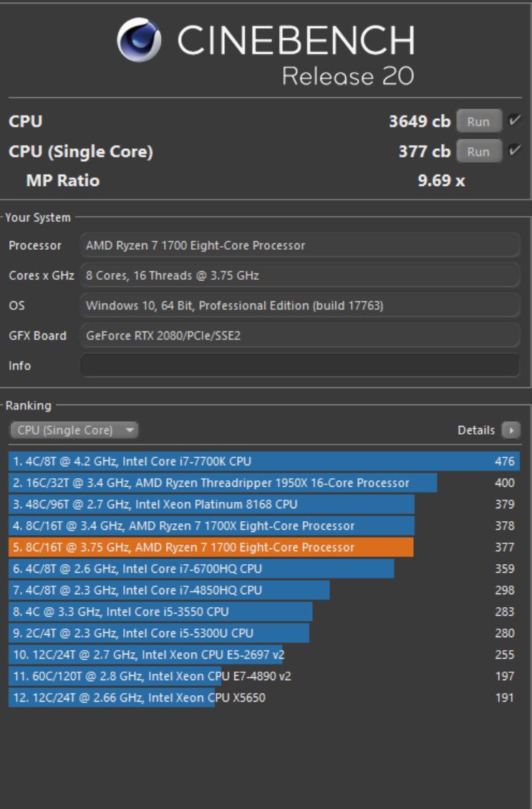Expand the ranking Details panel

click(x=511, y=430)
